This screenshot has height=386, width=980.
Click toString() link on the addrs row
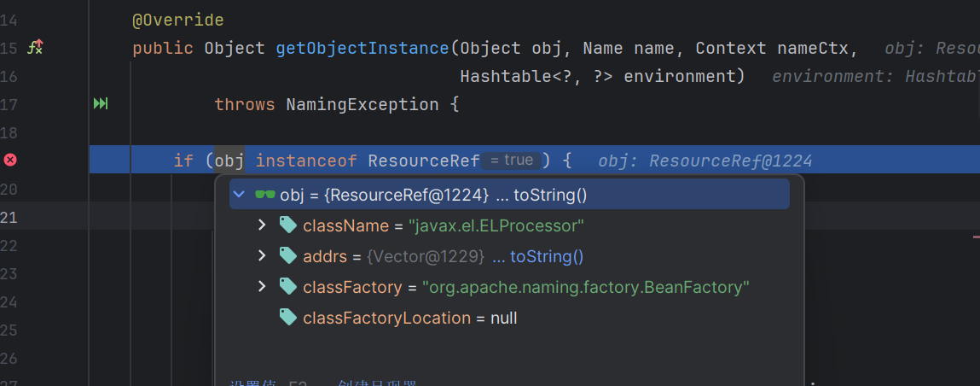546,256
